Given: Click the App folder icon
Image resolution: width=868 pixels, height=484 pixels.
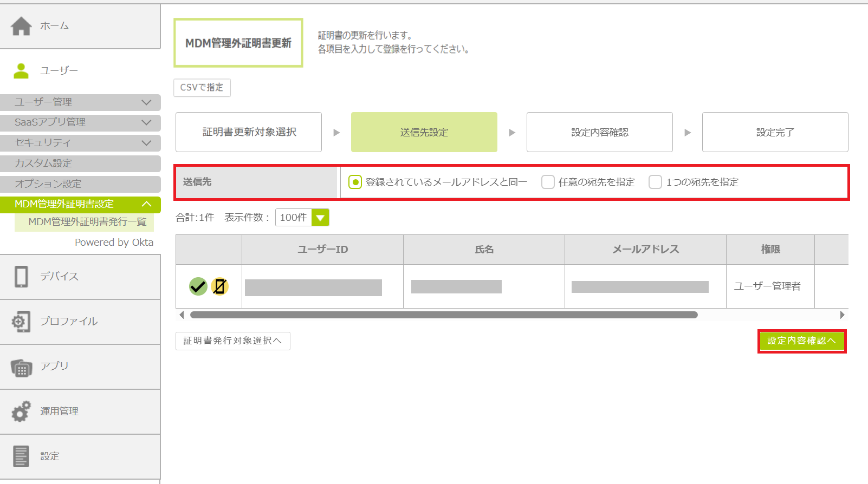Looking at the screenshot, I should [x=21, y=367].
